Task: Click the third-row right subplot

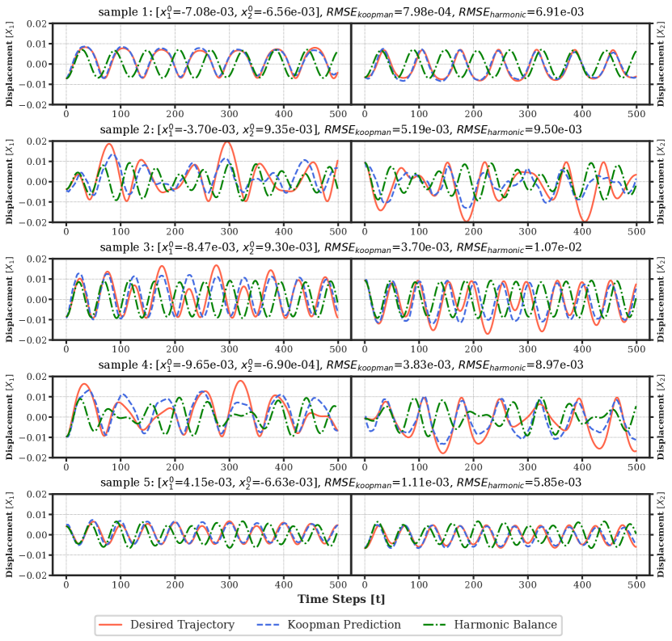Action: coord(500,299)
